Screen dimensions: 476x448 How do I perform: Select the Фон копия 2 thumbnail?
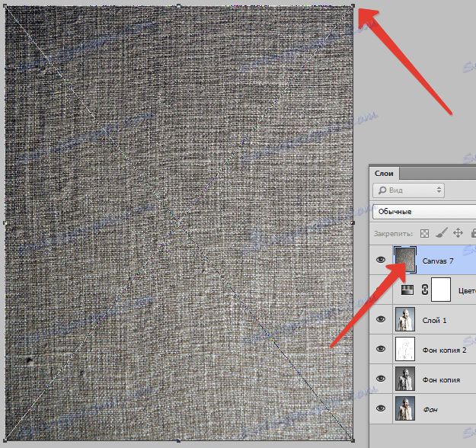click(x=405, y=349)
